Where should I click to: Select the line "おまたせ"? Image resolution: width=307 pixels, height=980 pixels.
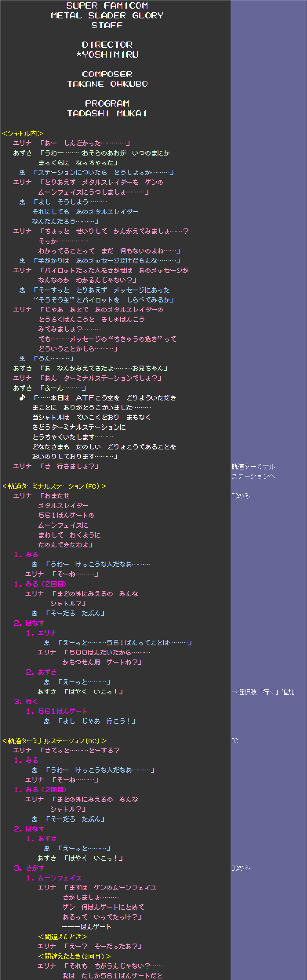[54, 496]
